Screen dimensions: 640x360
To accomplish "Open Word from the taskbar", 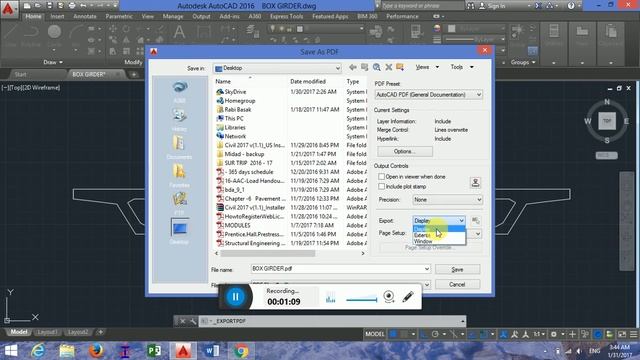I will coord(212,351).
